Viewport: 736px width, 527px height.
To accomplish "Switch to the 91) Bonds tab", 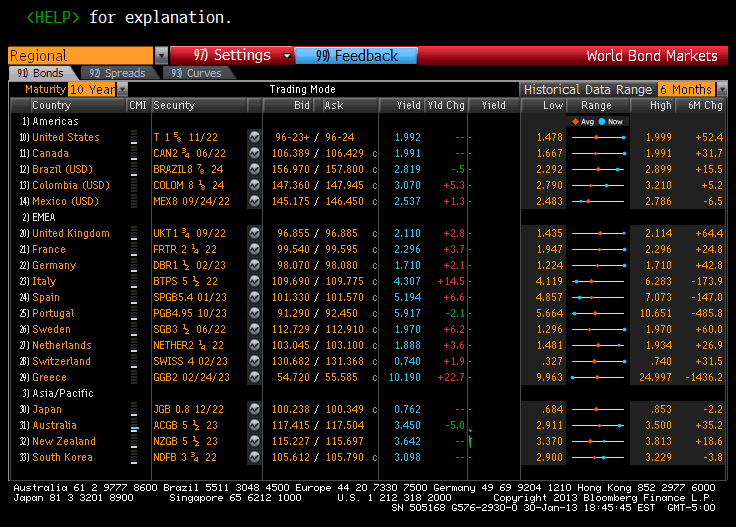I will click(x=40, y=73).
